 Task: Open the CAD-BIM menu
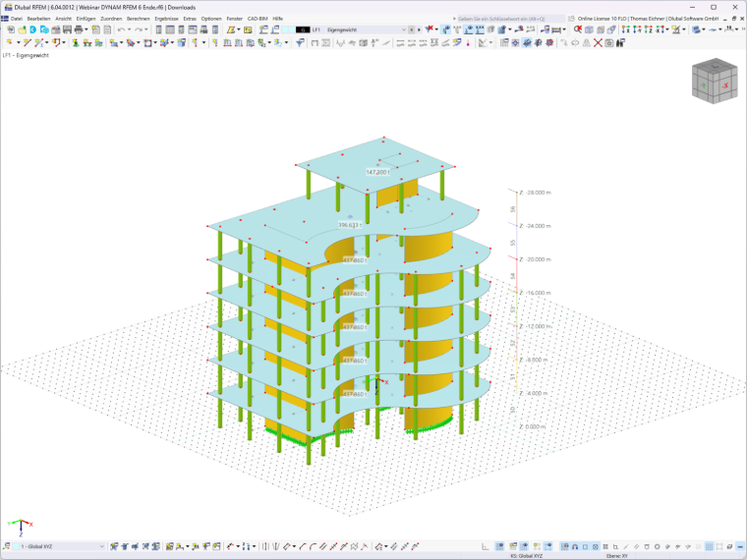[258, 19]
